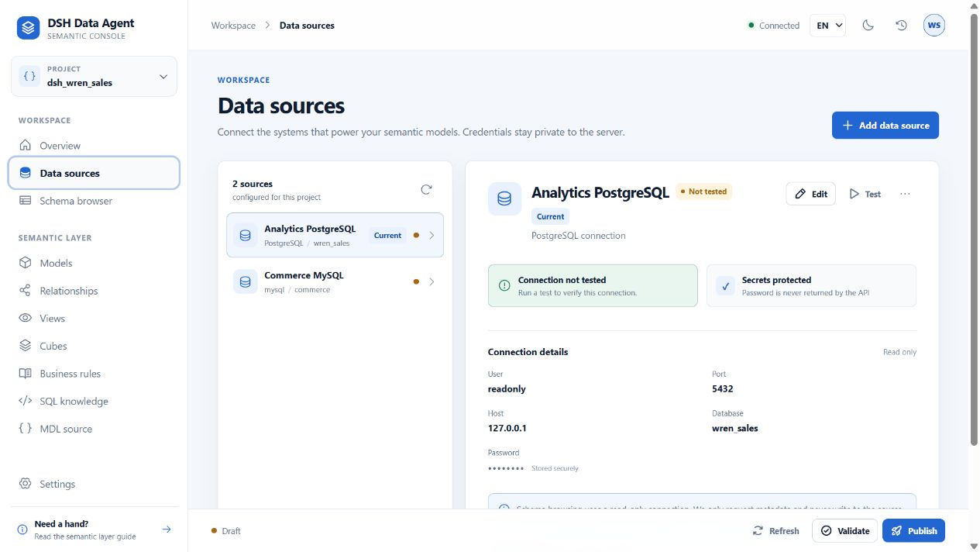This screenshot has height=552, width=980.
Task: Click the Overview home icon
Action: coord(26,146)
